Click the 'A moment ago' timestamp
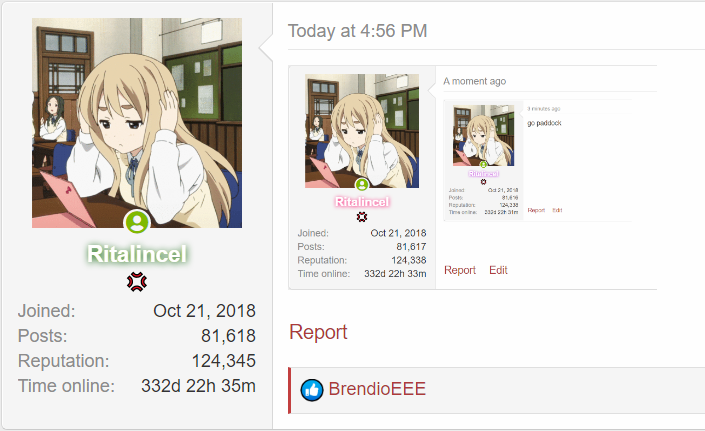Viewport: 705px width, 431px height. (x=474, y=81)
